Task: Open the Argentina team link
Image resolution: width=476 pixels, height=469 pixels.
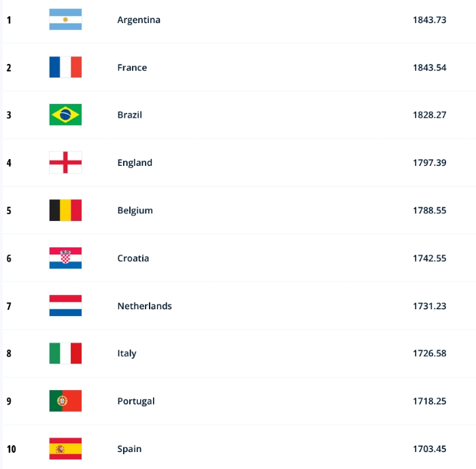Action: (139, 20)
